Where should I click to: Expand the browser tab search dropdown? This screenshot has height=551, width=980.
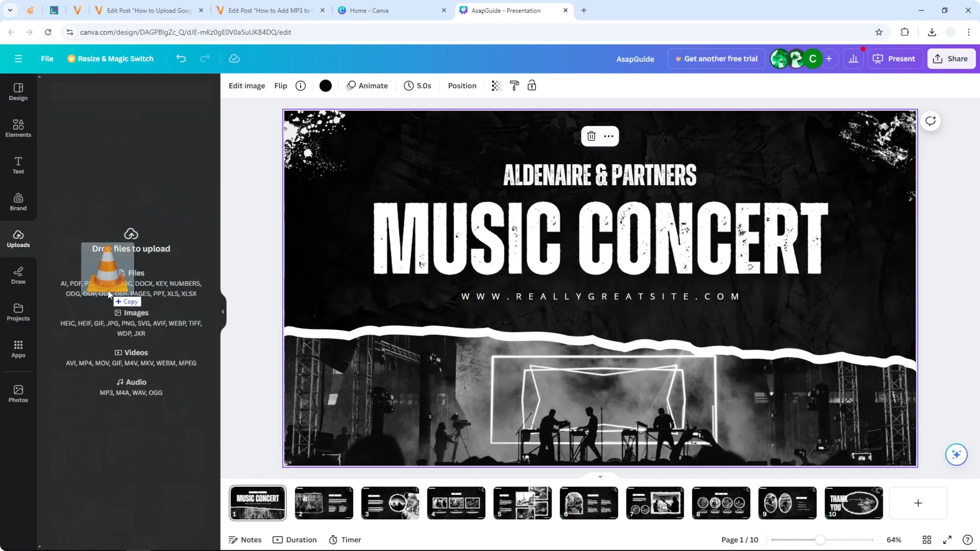10,11
